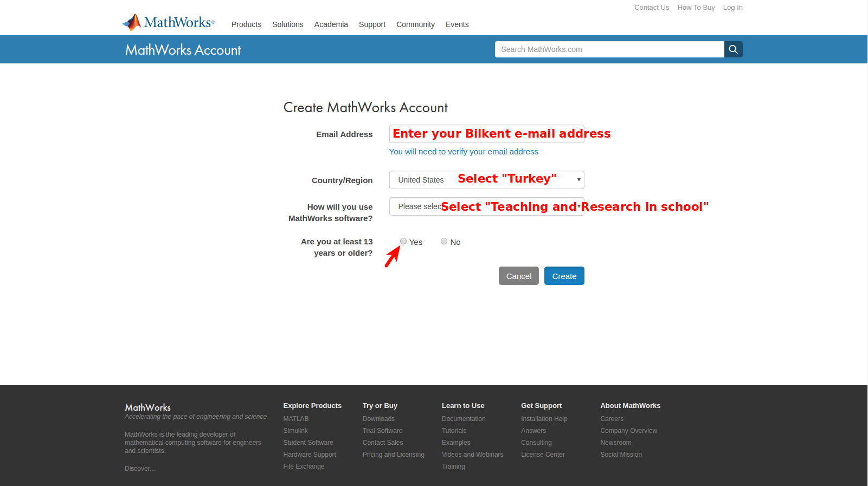Image resolution: width=868 pixels, height=486 pixels.
Task: Open Pricing and Licensing link
Action: [x=394, y=455]
